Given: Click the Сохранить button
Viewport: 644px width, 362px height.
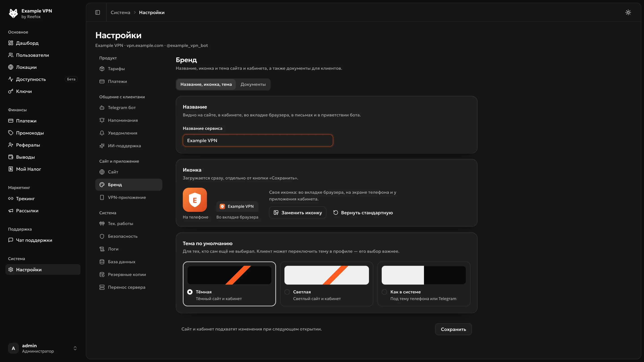Looking at the screenshot, I should (x=453, y=329).
